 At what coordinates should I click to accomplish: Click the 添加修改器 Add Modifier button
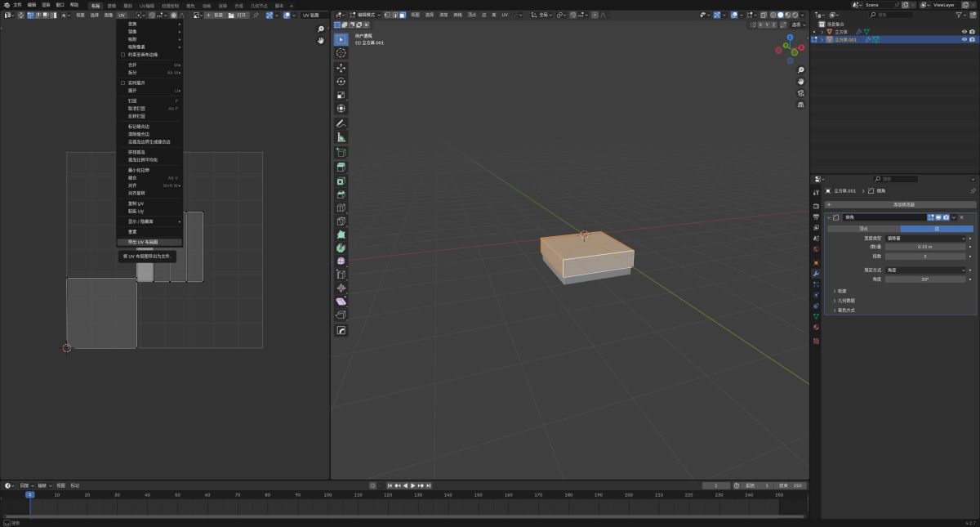[903, 204]
